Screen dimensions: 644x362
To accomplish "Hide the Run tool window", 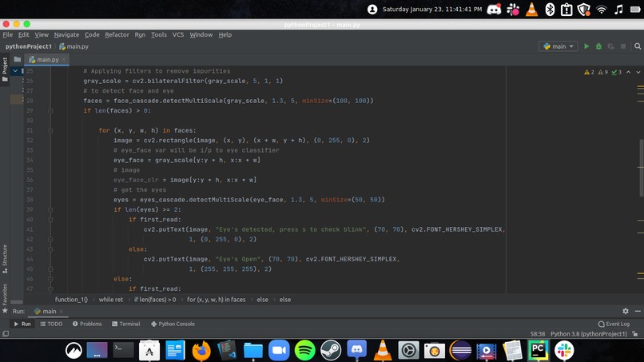I will (638, 311).
